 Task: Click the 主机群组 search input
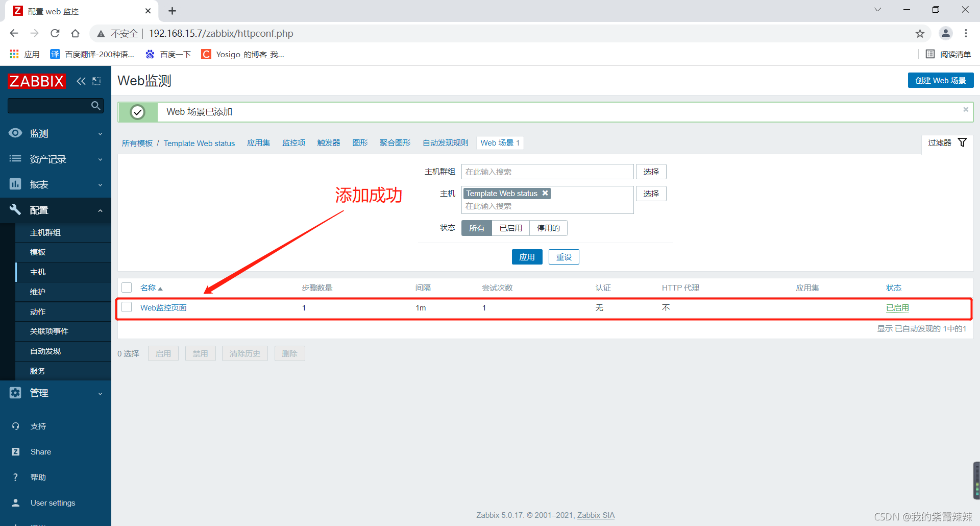pos(548,172)
